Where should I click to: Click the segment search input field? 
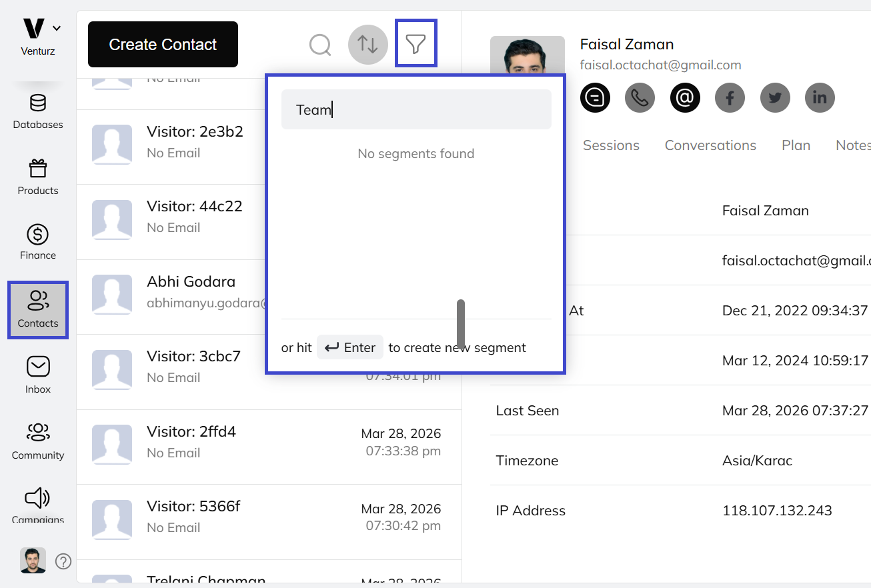[415, 109]
